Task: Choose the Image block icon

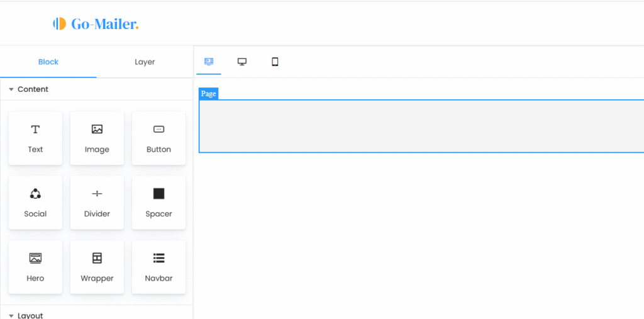Action: point(97,130)
